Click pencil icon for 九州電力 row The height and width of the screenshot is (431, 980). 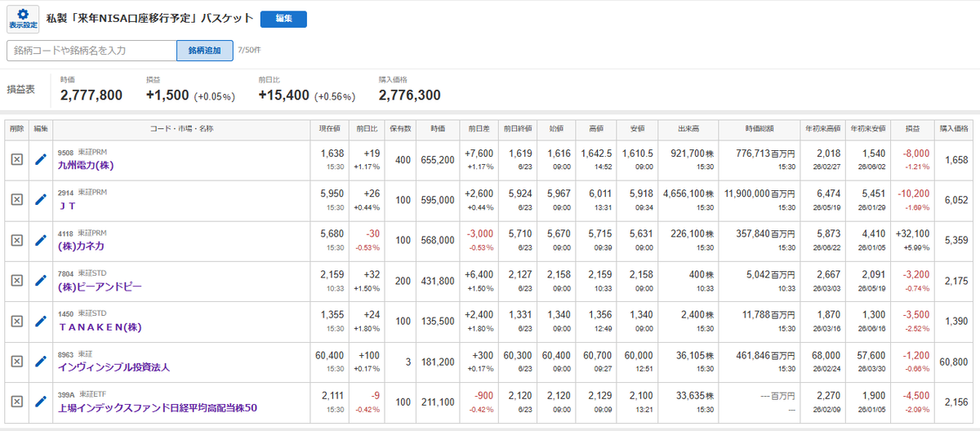(x=41, y=159)
